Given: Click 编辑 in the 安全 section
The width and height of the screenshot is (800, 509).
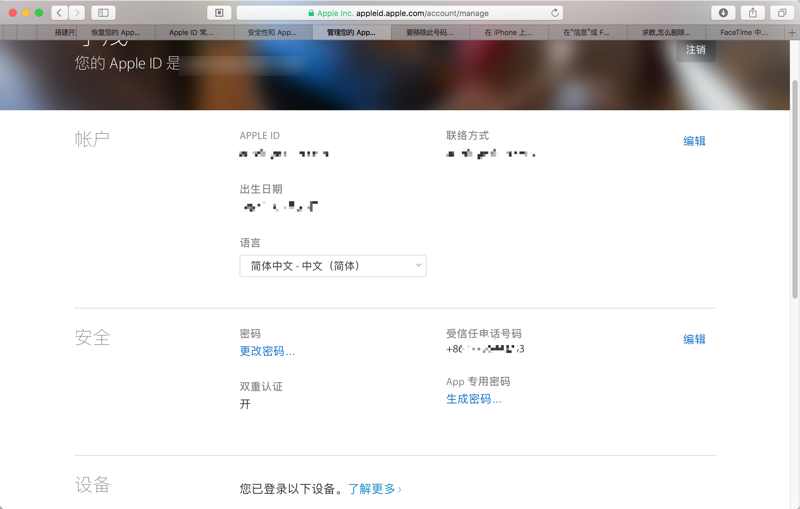Looking at the screenshot, I should tap(694, 339).
